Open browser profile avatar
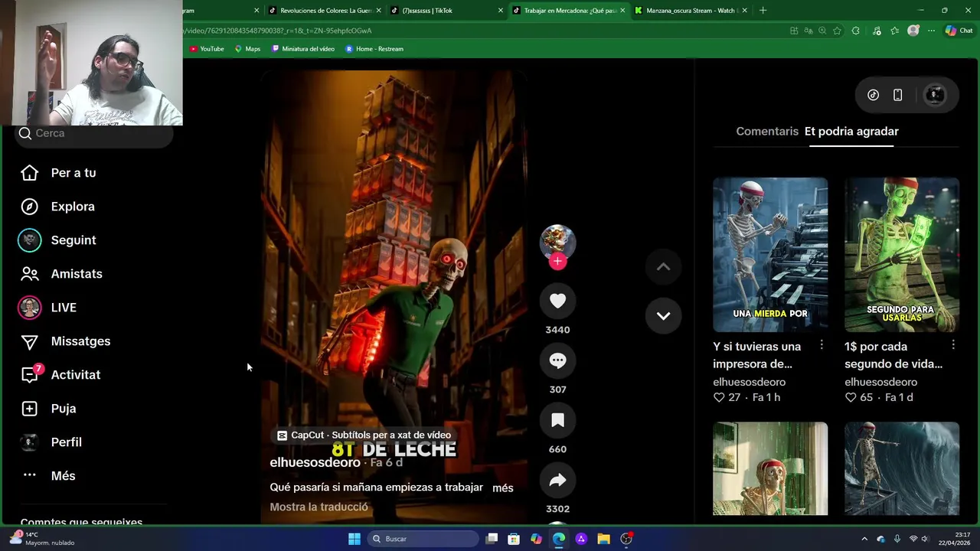The width and height of the screenshot is (980, 551). 913,31
